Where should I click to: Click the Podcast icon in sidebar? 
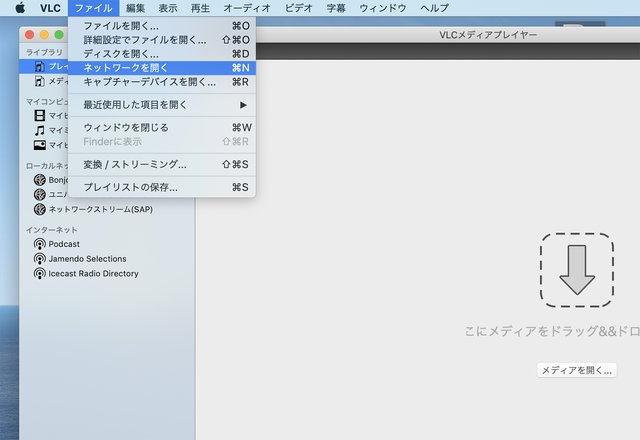click(x=40, y=243)
